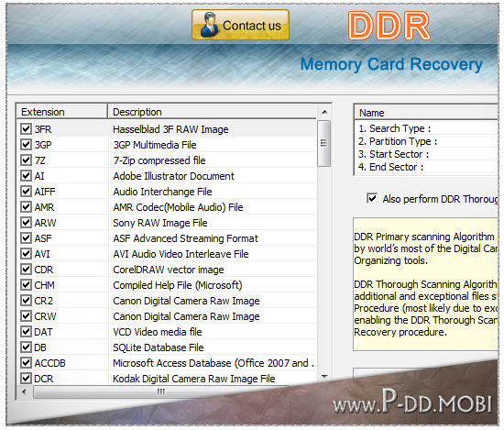Toggle the DAT extension checkbox

26,332
